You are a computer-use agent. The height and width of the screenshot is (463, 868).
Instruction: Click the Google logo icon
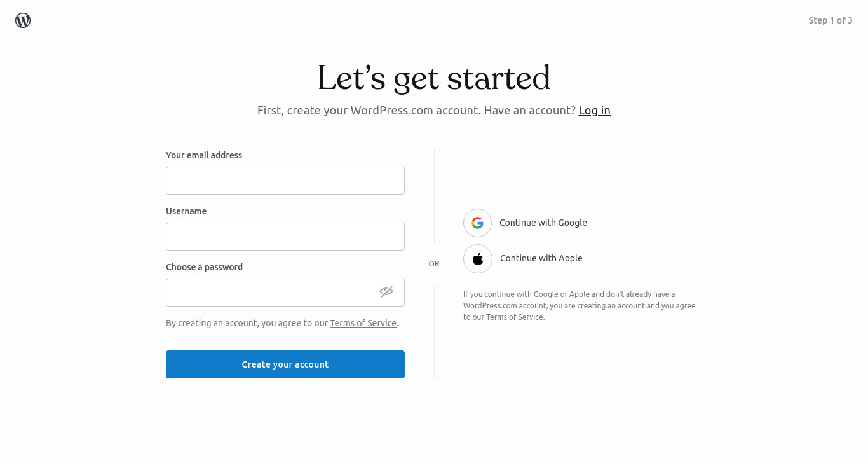[477, 223]
